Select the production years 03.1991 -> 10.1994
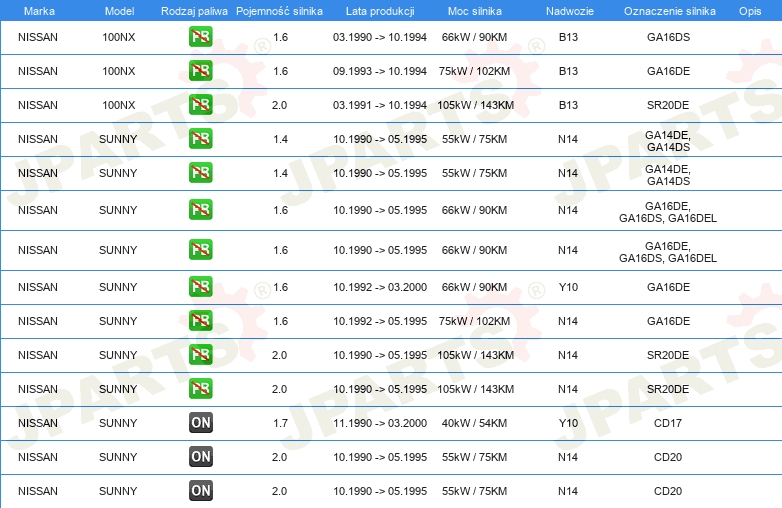 pos(380,105)
